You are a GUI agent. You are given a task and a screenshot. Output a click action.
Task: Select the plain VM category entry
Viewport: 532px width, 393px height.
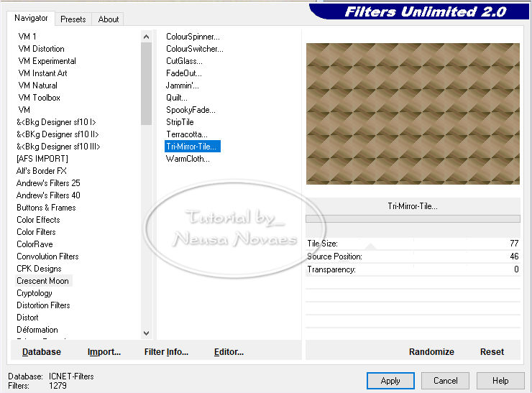point(24,109)
